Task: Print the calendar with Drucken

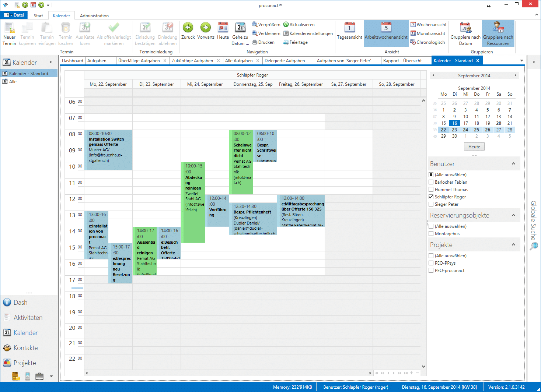Action: [263, 42]
